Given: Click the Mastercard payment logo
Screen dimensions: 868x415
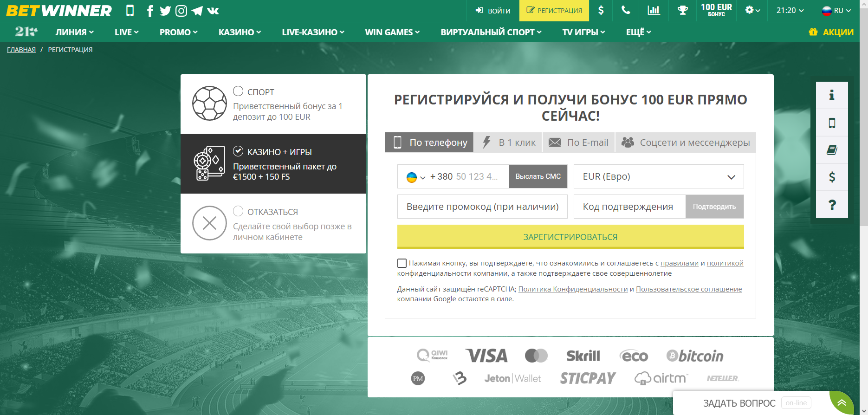Looking at the screenshot, I should (x=536, y=356).
